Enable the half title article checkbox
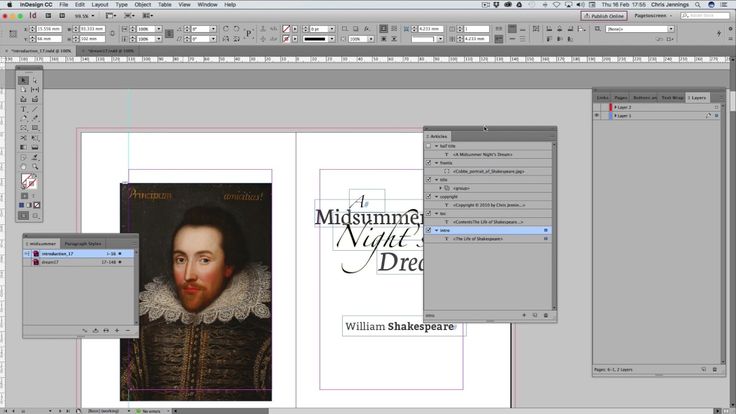Viewport: 736px width, 414px height. click(x=429, y=146)
